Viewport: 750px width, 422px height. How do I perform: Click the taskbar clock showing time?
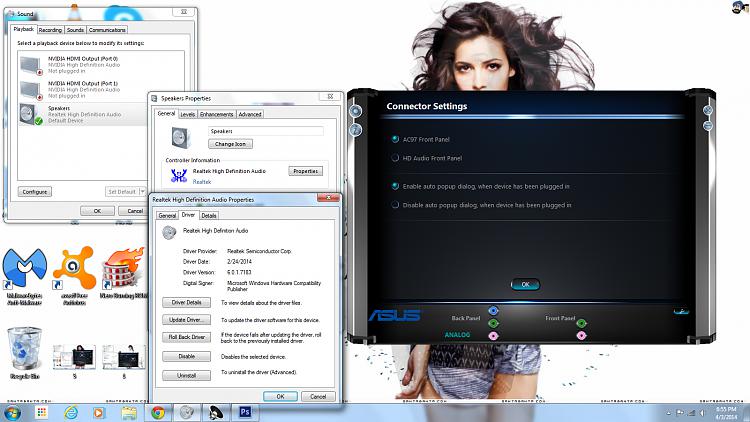(x=726, y=413)
